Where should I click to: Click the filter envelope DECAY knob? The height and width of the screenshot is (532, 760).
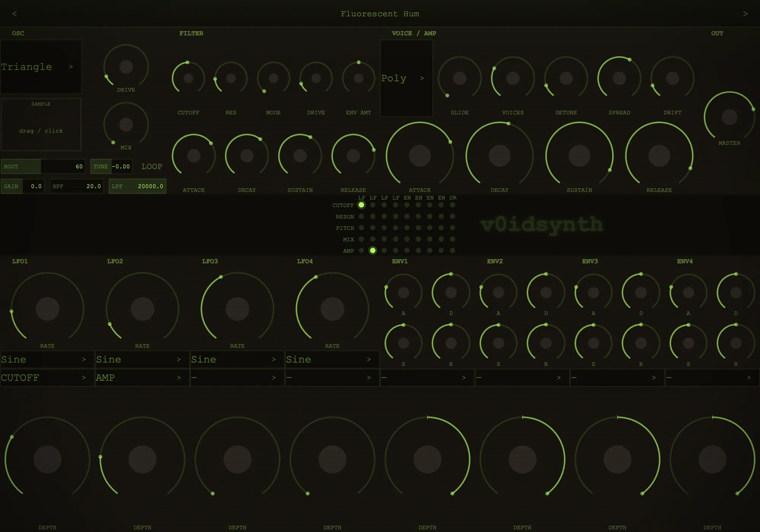(247, 156)
